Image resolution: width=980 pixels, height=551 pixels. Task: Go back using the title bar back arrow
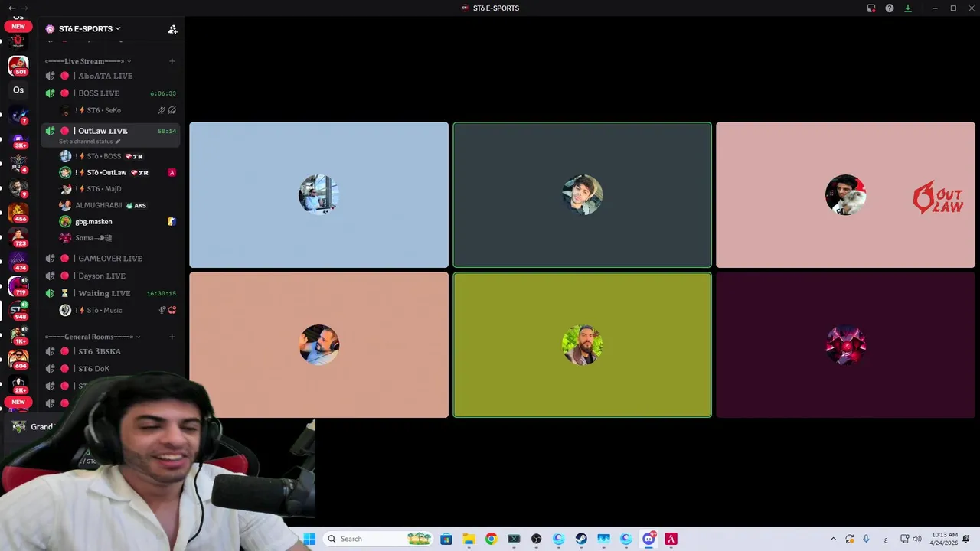pos(11,8)
